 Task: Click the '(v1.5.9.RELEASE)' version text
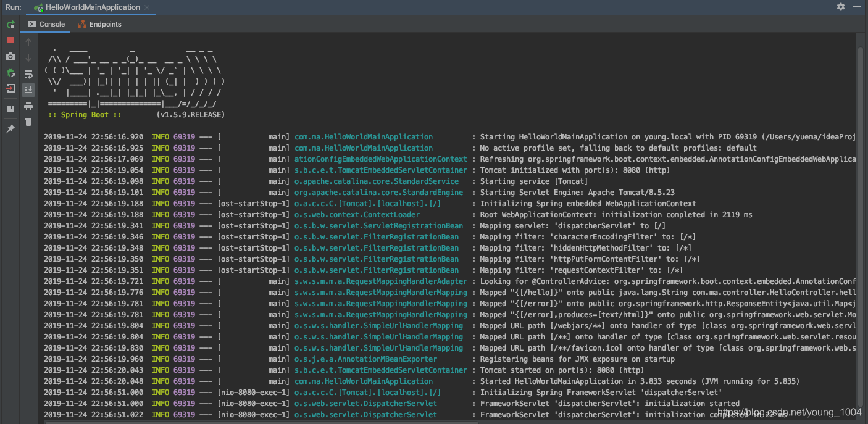(191, 115)
